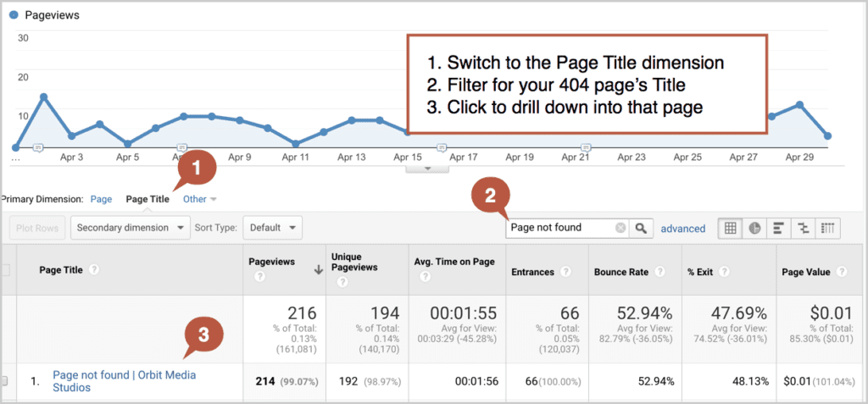Select the Page Title dimension
This screenshot has height=404, width=868.
coord(147,199)
